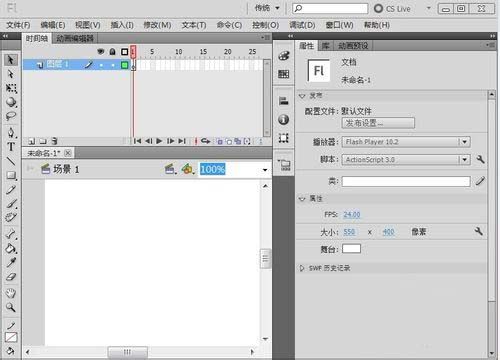The width and height of the screenshot is (500, 360).
Task: Open the 控制(O) menu
Action: [265, 25]
